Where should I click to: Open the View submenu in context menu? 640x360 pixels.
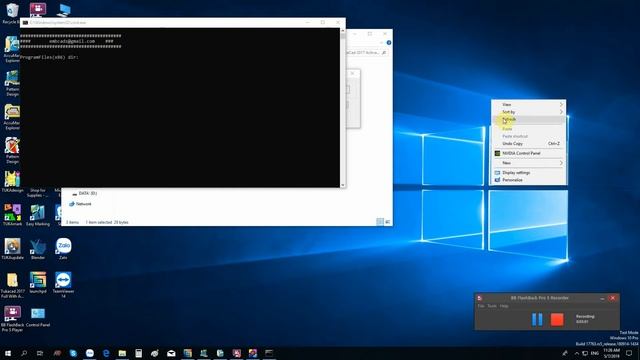528,104
